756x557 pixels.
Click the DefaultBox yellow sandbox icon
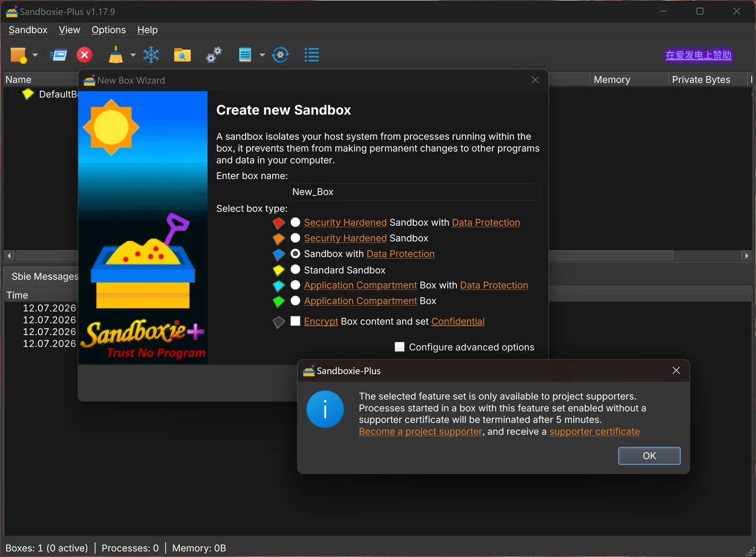click(28, 94)
